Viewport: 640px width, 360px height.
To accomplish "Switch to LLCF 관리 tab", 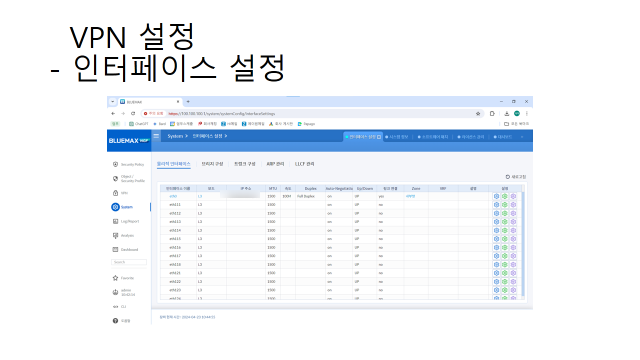I will click(x=304, y=164).
